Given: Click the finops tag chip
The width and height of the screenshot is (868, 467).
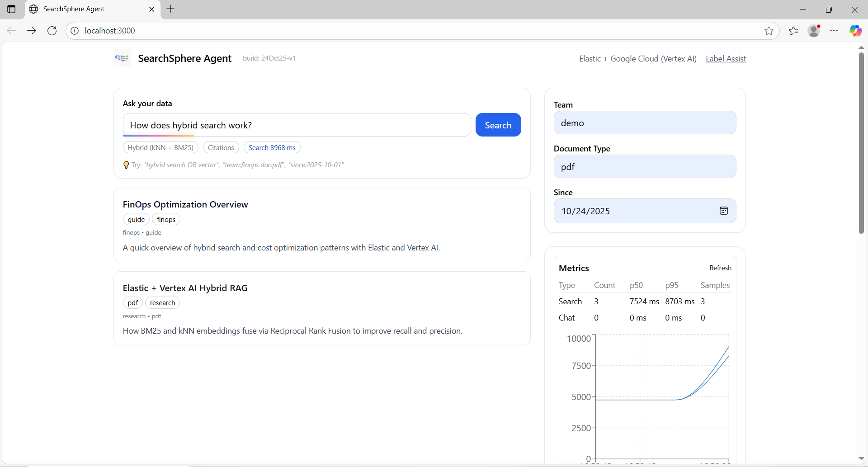Looking at the screenshot, I should pos(166,219).
